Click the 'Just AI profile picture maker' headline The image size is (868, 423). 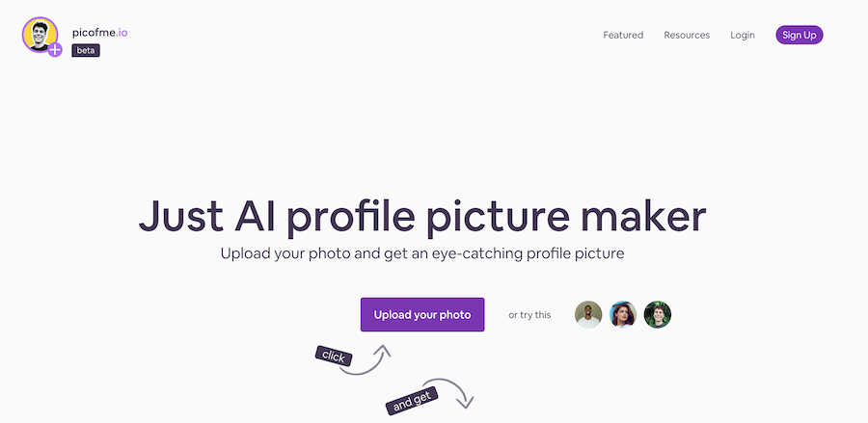click(x=422, y=216)
